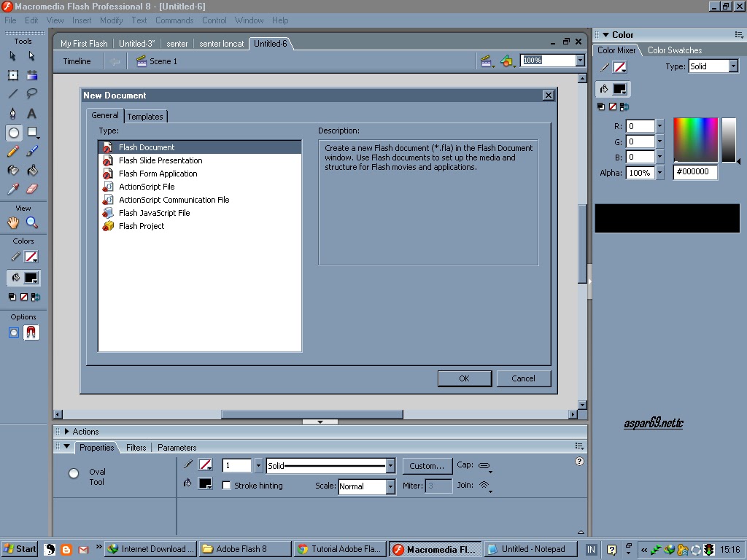Click No Color icon in Color Mixer
The width and height of the screenshot is (747, 560).
point(613,106)
